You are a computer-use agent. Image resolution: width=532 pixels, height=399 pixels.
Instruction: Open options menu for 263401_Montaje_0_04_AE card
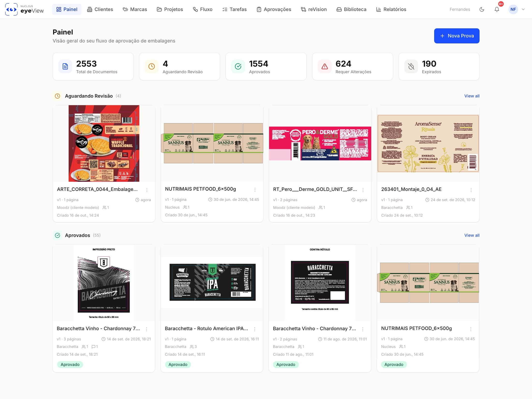point(471,190)
